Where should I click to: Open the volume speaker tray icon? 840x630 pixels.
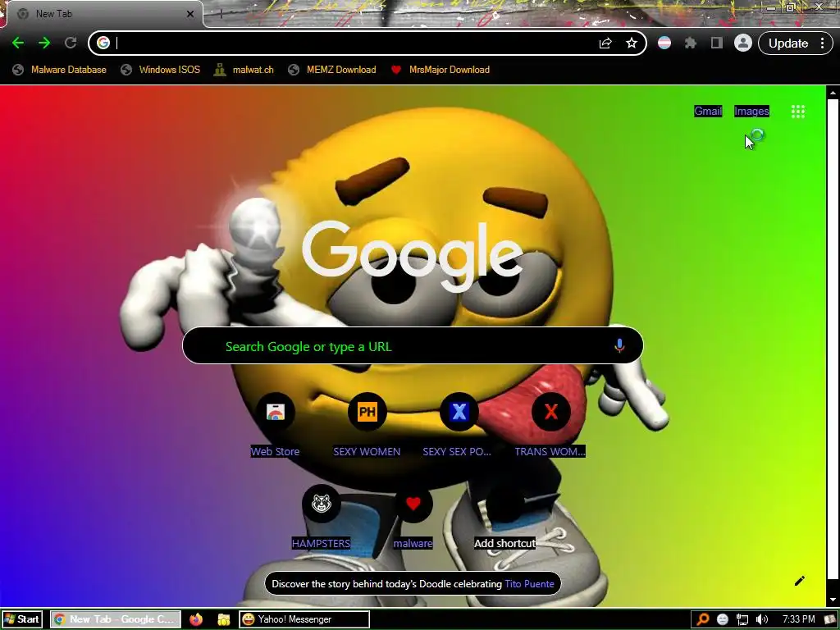(x=762, y=620)
